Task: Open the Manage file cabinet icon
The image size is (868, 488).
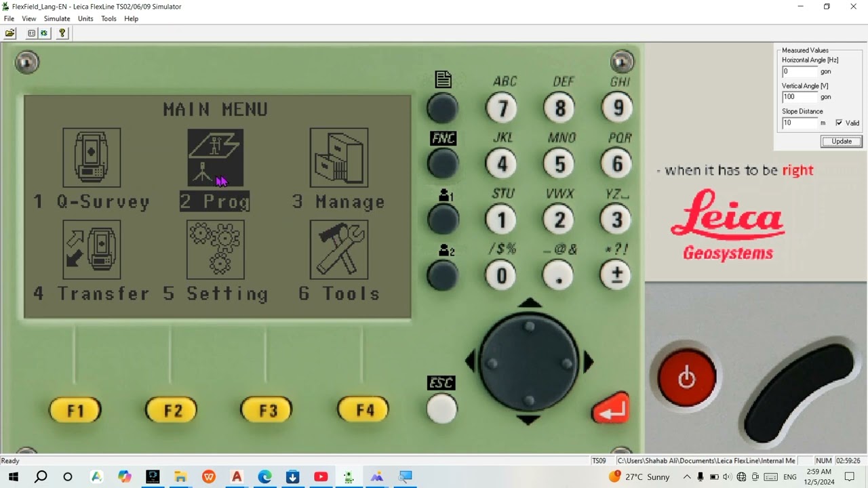Action: (x=339, y=157)
